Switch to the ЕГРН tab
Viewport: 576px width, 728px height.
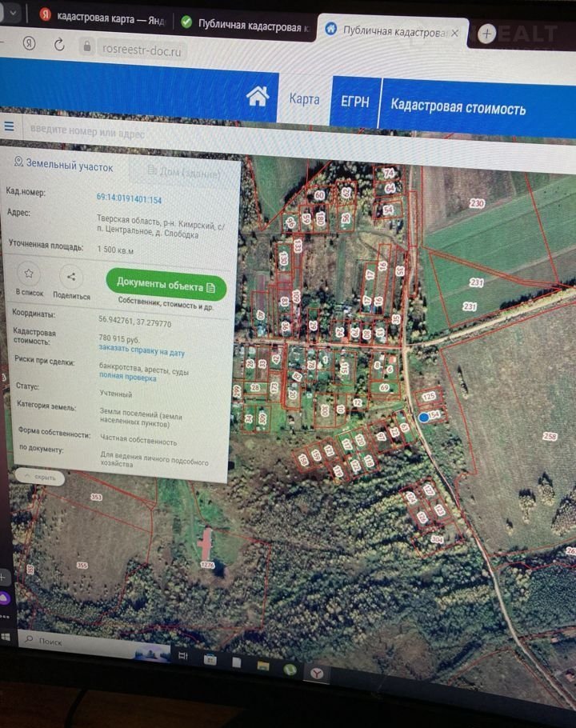(354, 102)
